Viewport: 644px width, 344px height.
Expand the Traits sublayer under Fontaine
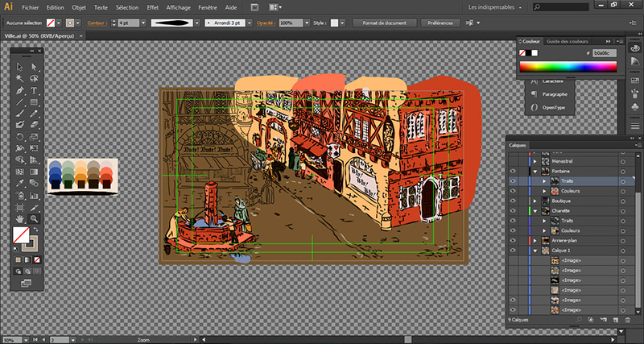[x=543, y=181]
